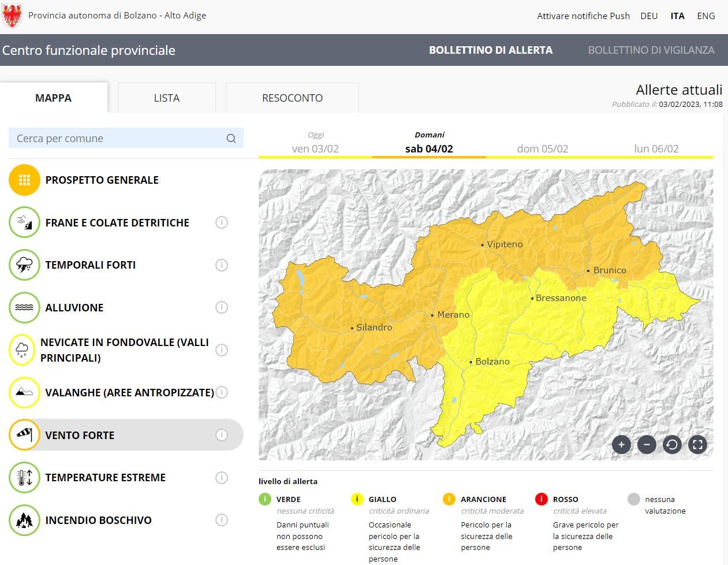Choose the Alluvione waves icon

tap(24, 308)
